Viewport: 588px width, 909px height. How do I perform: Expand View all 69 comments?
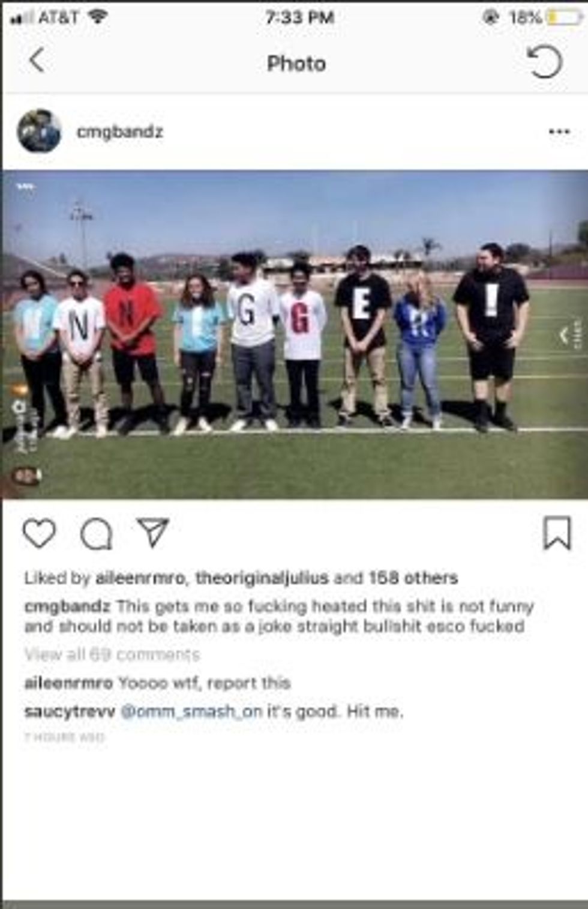pyautogui.click(x=112, y=654)
